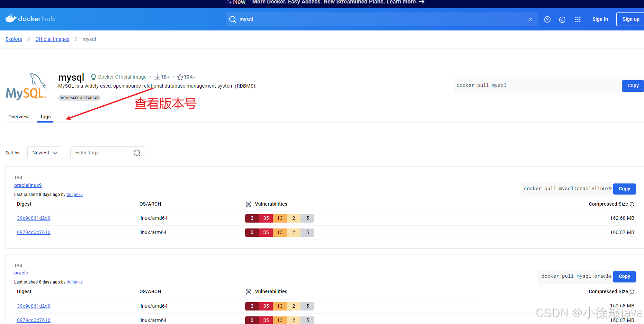Screen dimensions: 644x324
Task: Open the 39e9c061d2d9 digest under oracle tag
Action: pos(34,306)
